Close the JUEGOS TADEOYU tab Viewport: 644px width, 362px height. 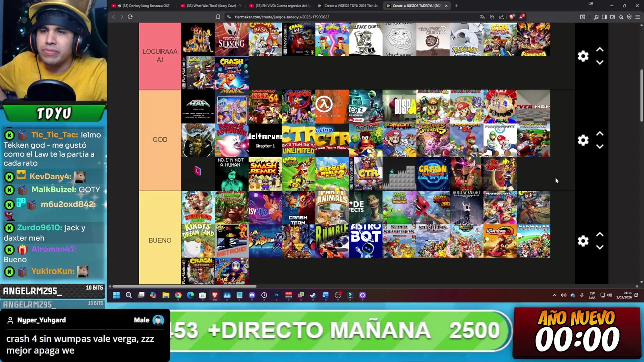[446, 6]
